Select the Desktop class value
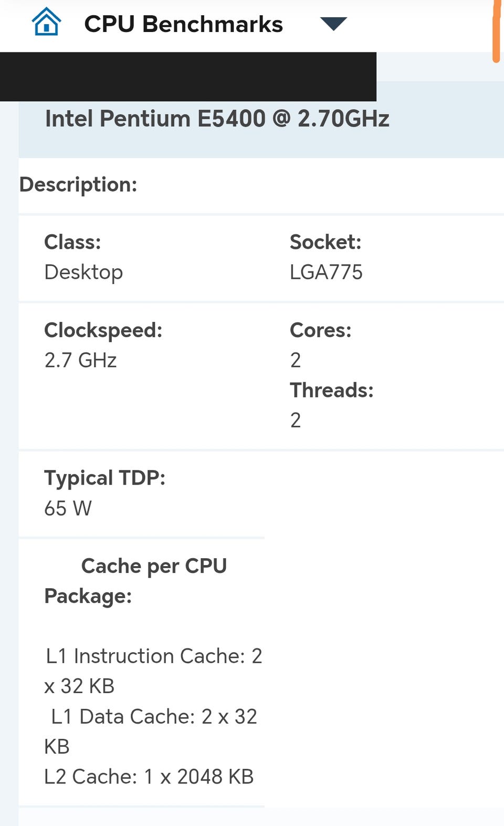This screenshot has height=826, width=504. (83, 272)
